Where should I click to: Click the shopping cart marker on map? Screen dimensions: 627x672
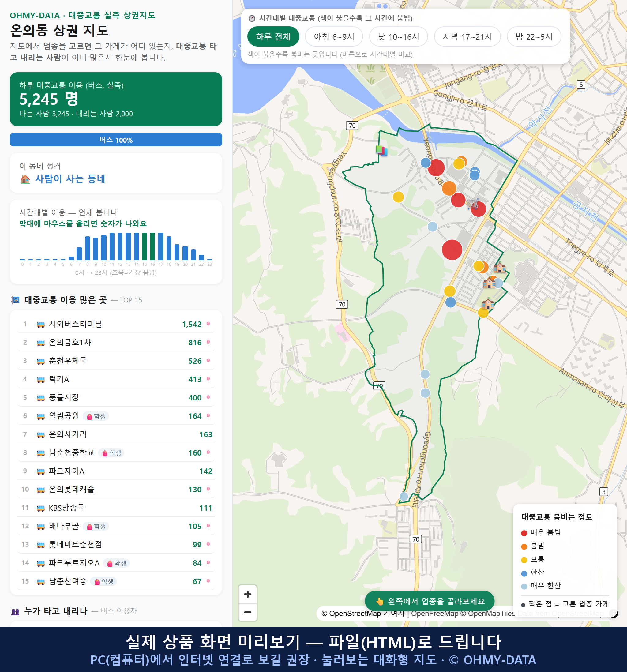click(x=473, y=204)
